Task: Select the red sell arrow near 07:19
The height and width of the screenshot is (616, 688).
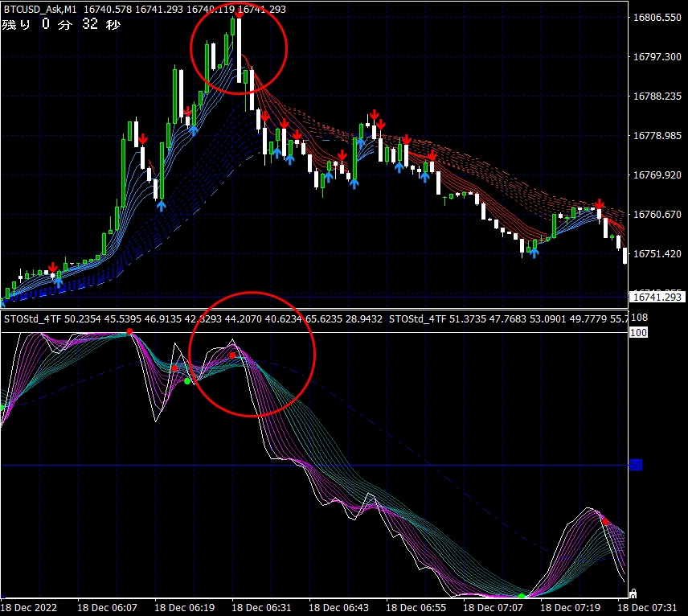Action: (599, 205)
